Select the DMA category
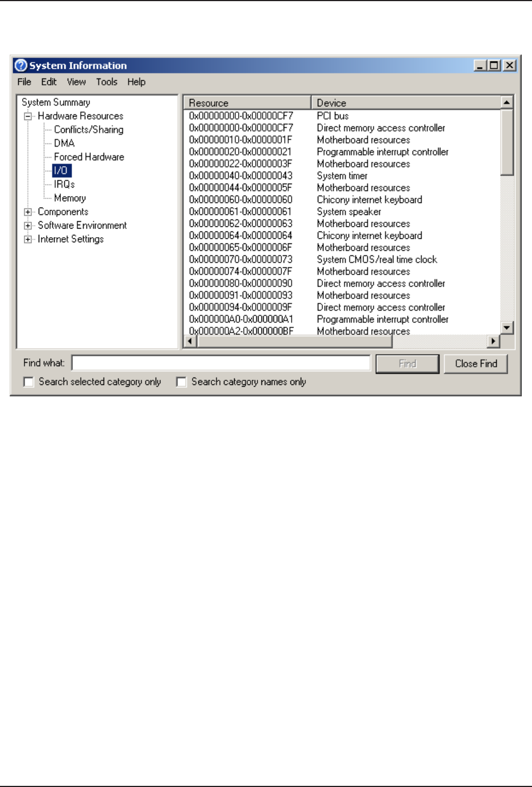 pyautogui.click(x=64, y=143)
